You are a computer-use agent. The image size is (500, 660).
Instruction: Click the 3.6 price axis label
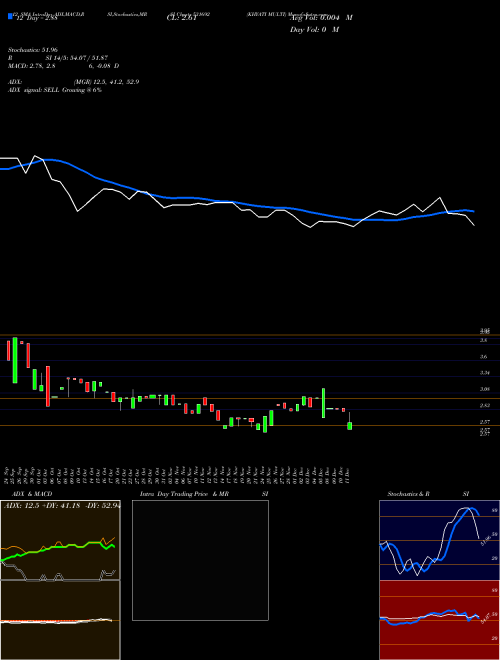(x=484, y=357)
